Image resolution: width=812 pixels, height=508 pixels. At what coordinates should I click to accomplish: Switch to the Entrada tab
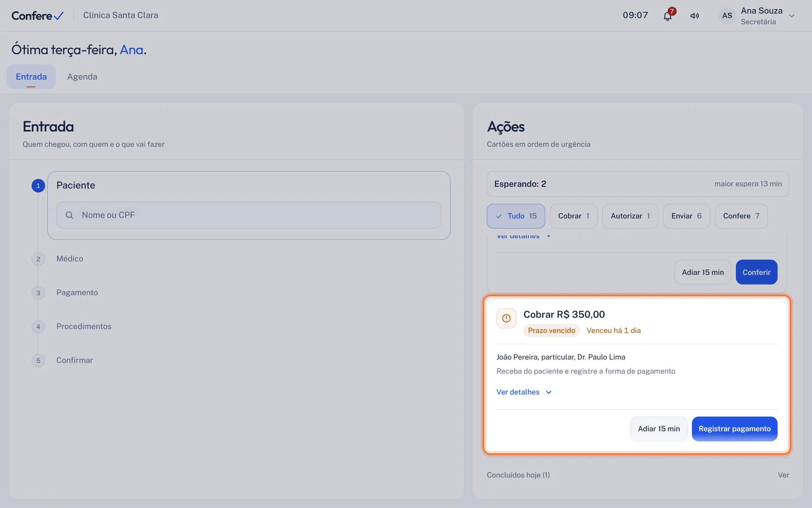(31, 77)
